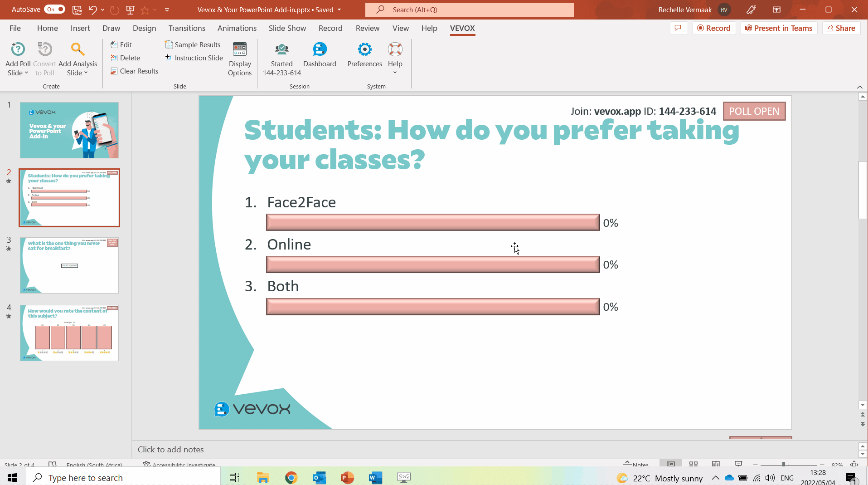Open the Animations tab

(x=237, y=28)
